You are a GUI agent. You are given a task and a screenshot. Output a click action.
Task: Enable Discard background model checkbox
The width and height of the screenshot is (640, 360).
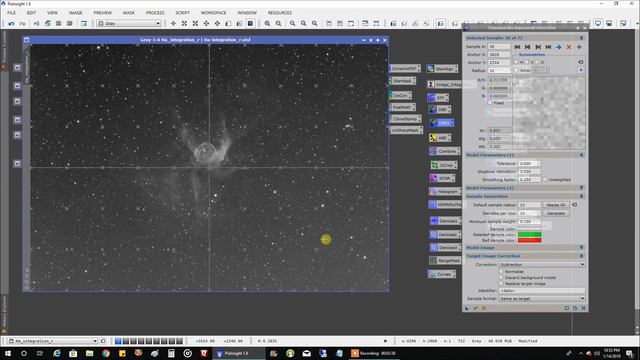[x=501, y=278]
